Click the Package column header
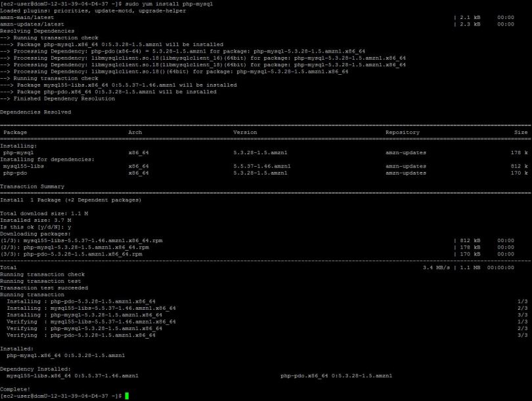The width and height of the screenshot is (532, 401). click(16, 132)
